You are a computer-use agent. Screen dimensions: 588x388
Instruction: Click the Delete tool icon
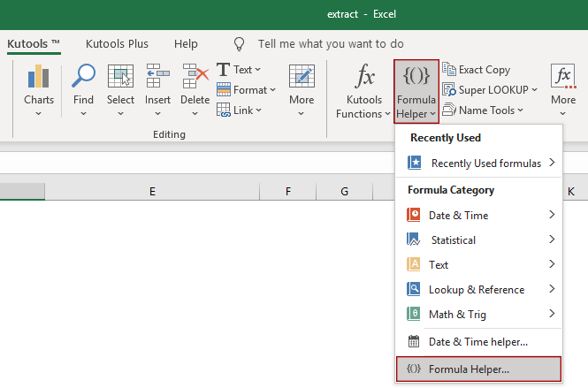[195, 77]
